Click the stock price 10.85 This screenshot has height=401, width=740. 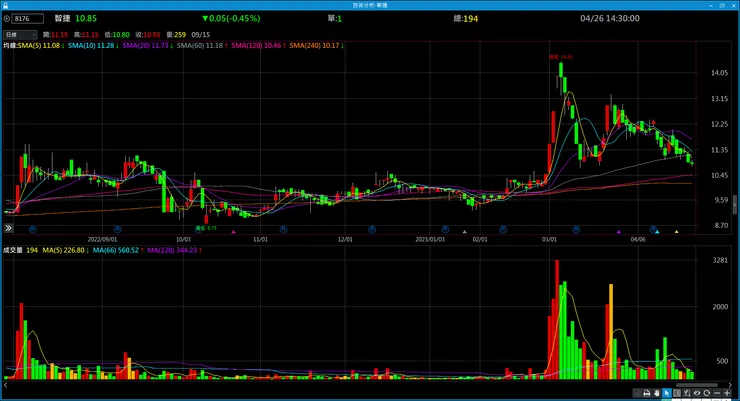86,18
